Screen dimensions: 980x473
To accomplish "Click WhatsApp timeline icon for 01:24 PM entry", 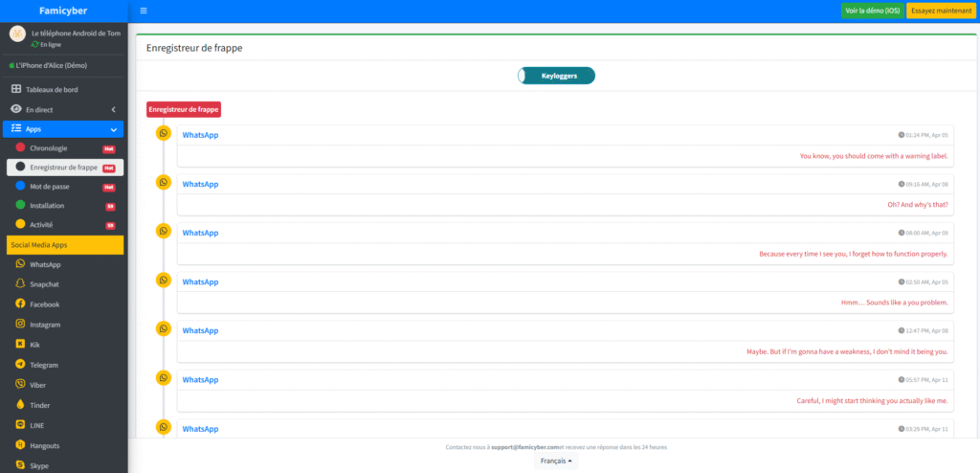I will (163, 133).
